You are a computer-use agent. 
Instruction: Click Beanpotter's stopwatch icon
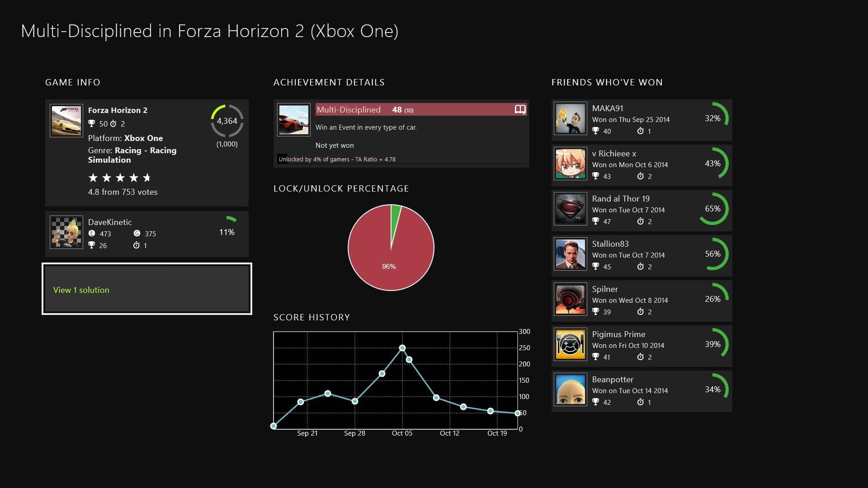tap(641, 402)
